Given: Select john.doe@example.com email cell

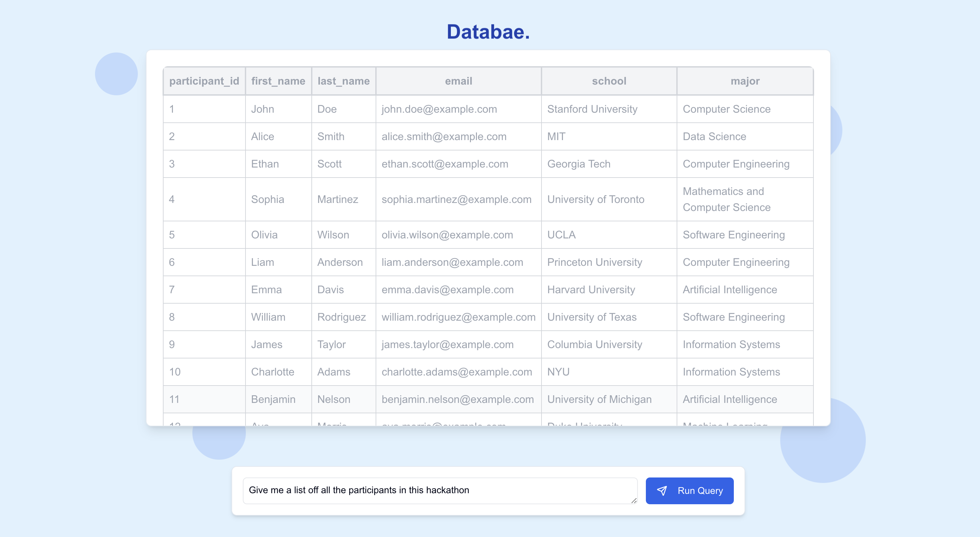Looking at the screenshot, I should click(439, 109).
